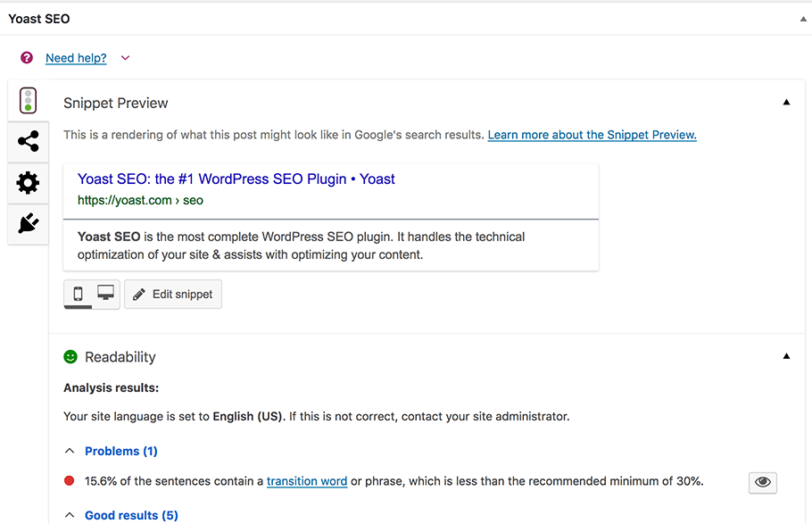This screenshot has width=812, height=524.
Task: Click the Snippet Preview heading
Action: pos(115,104)
